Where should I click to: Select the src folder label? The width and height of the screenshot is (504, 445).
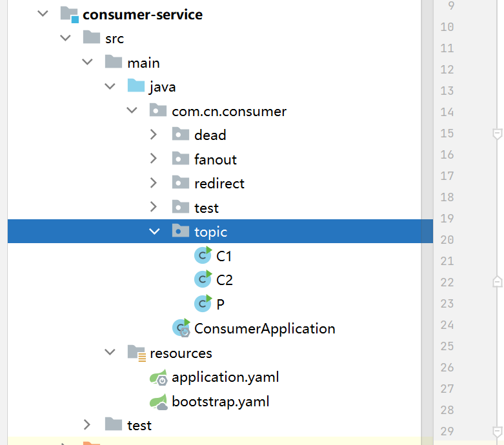[114, 39]
